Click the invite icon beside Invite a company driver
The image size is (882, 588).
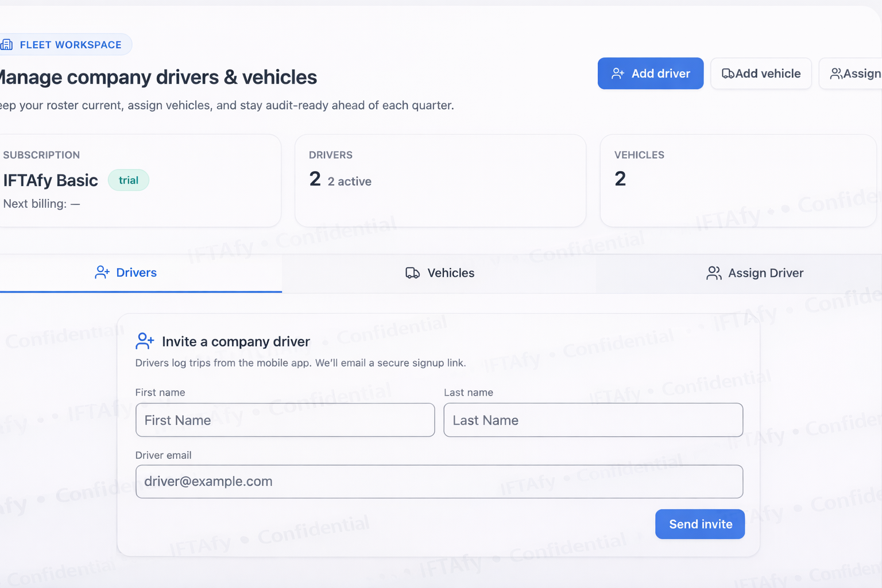[x=145, y=341]
